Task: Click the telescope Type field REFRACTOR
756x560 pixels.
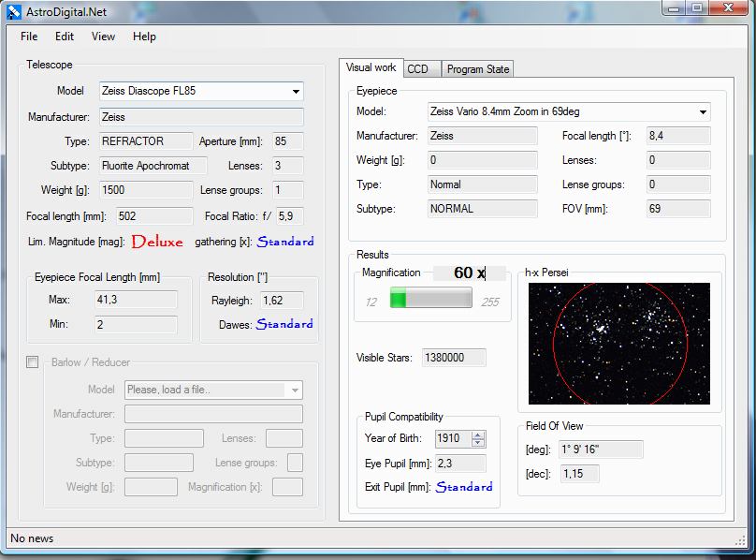Action: tap(146, 141)
